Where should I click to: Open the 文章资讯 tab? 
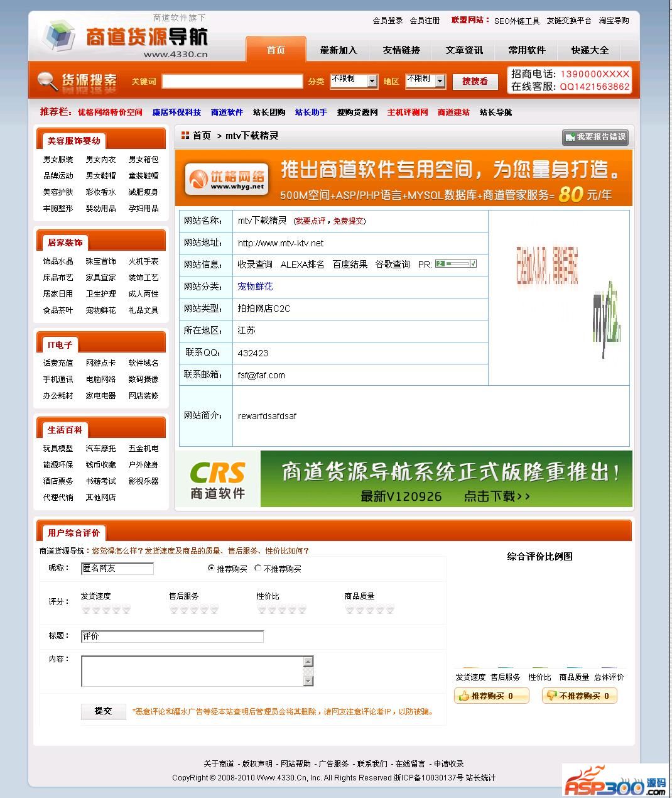pos(464,50)
